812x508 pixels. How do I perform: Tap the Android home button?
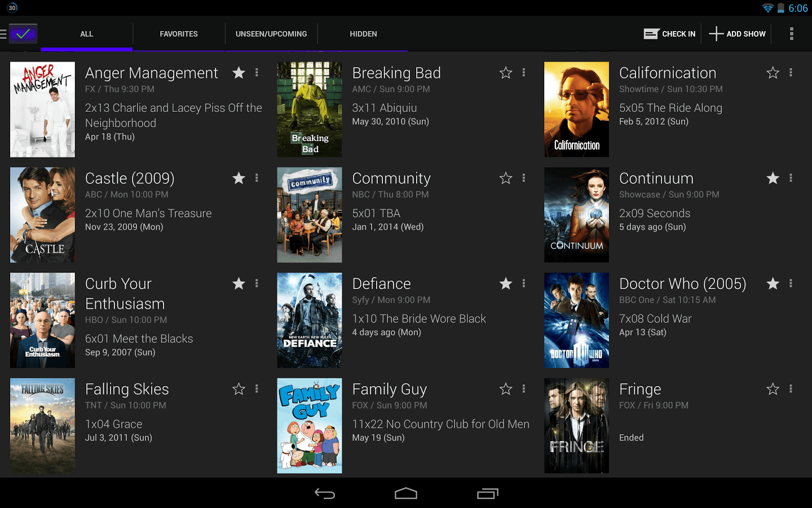coord(406,494)
